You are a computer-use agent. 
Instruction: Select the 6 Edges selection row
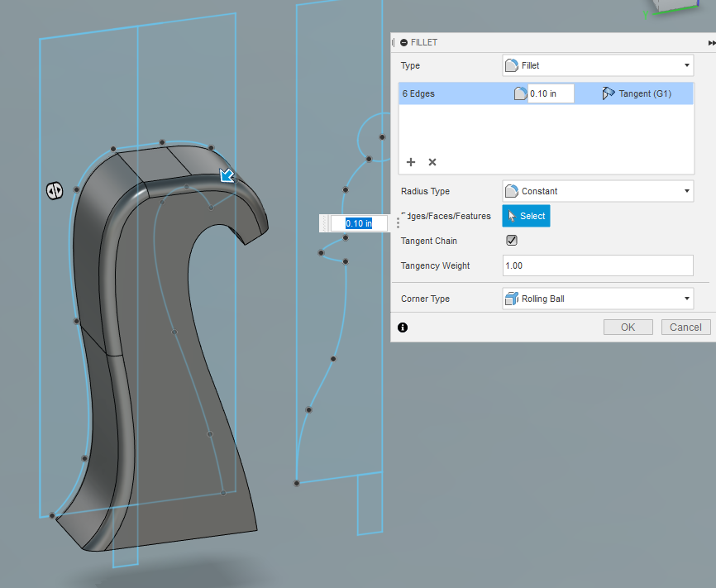point(547,93)
